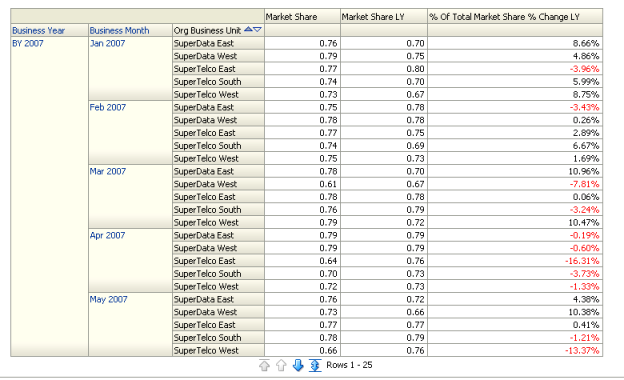Drill into Feb 2007 month

point(107,107)
